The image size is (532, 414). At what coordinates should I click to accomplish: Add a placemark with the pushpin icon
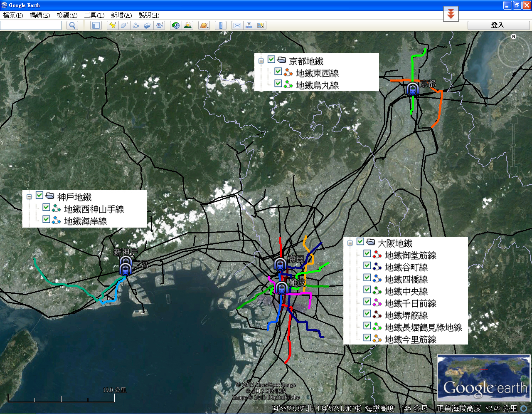[113, 25]
